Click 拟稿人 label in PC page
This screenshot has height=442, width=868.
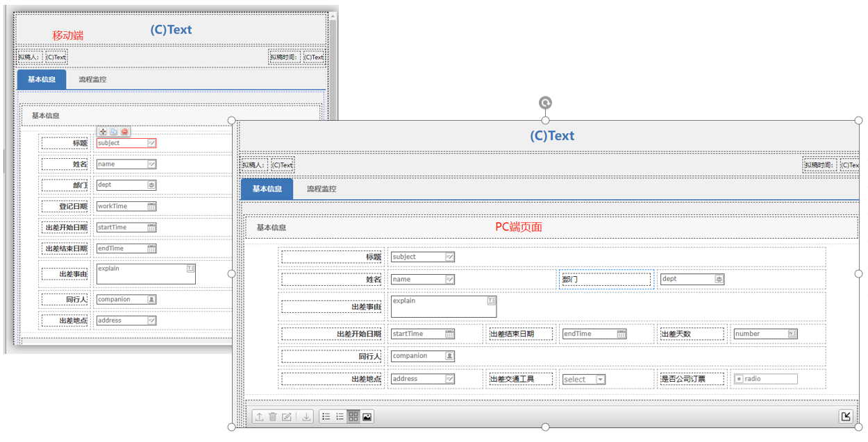(253, 165)
